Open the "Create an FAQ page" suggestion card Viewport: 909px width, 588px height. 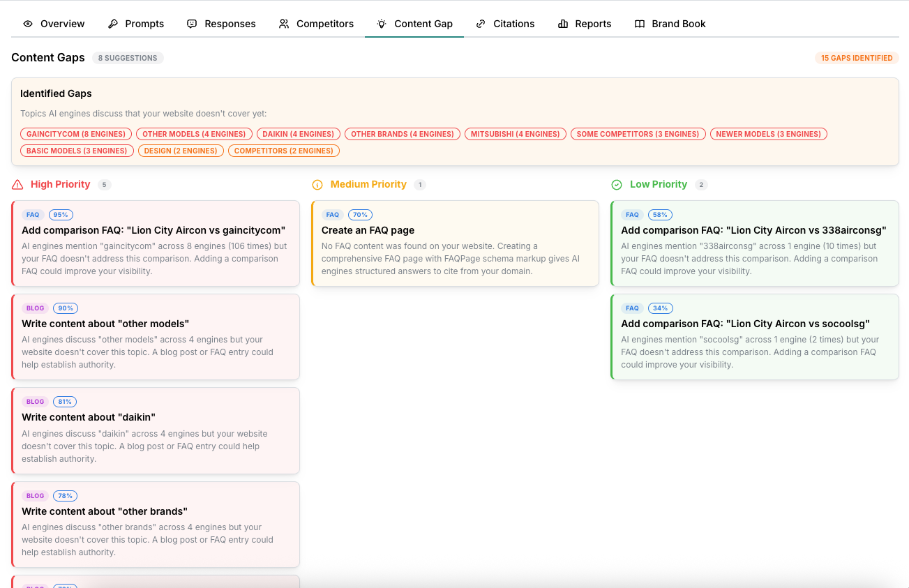tap(455, 243)
